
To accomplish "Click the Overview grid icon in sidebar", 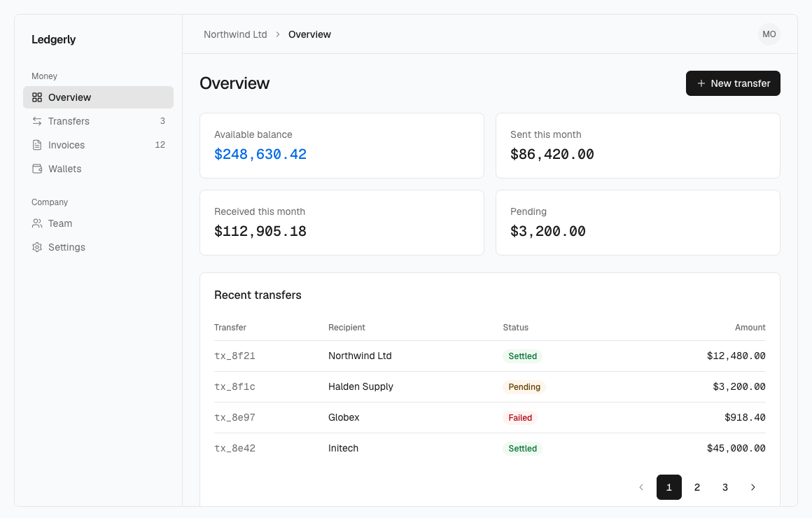I will [37, 97].
